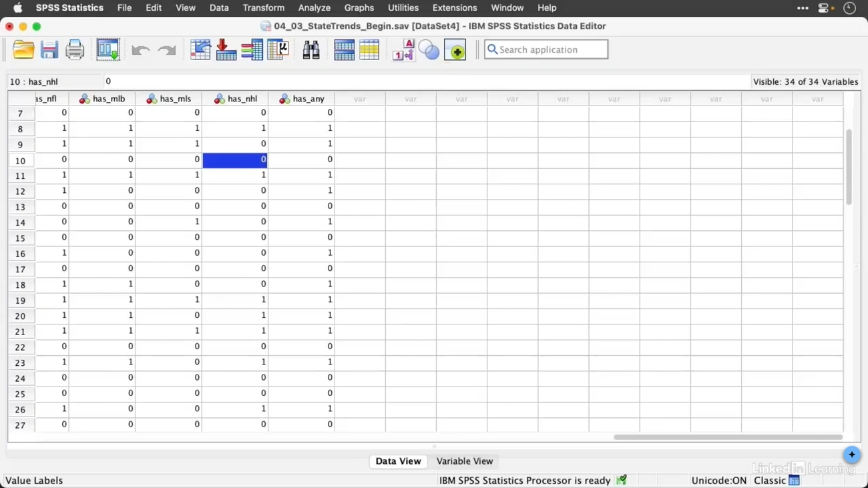This screenshot has width=868, height=488.
Task: Open the Transform menu
Action: click(x=263, y=8)
